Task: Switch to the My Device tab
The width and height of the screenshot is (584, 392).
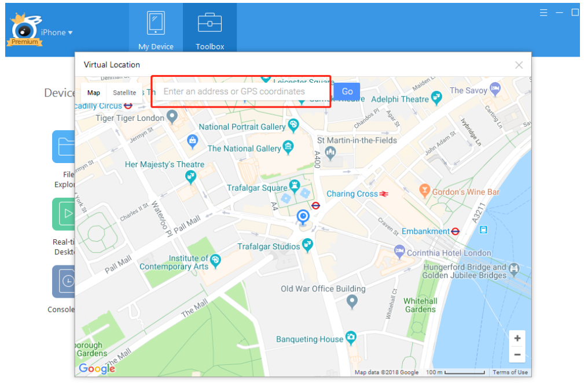Action: pos(156,29)
